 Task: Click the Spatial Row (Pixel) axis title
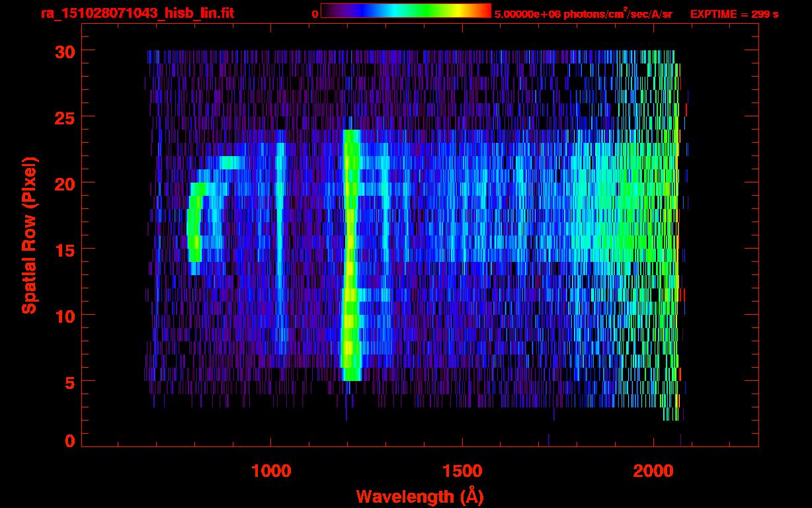tap(29, 235)
